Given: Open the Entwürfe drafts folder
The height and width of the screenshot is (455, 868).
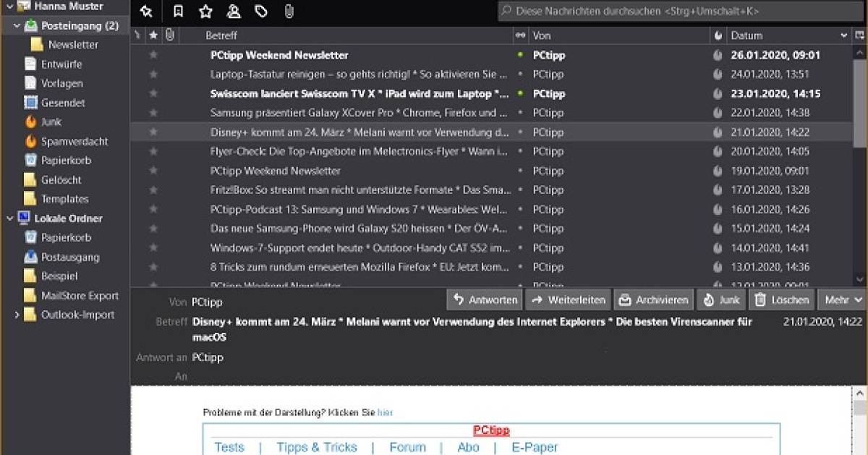Looking at the screenshot, I should 61,64.
